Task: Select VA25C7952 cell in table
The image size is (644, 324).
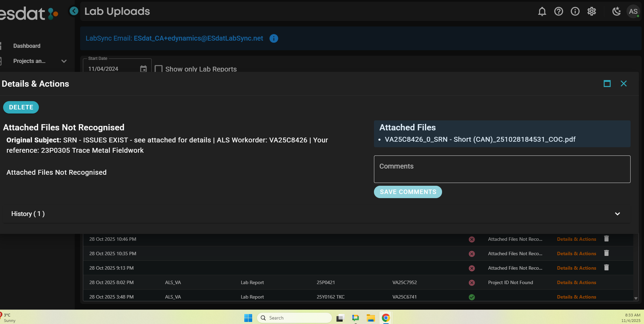Action: 405,283
